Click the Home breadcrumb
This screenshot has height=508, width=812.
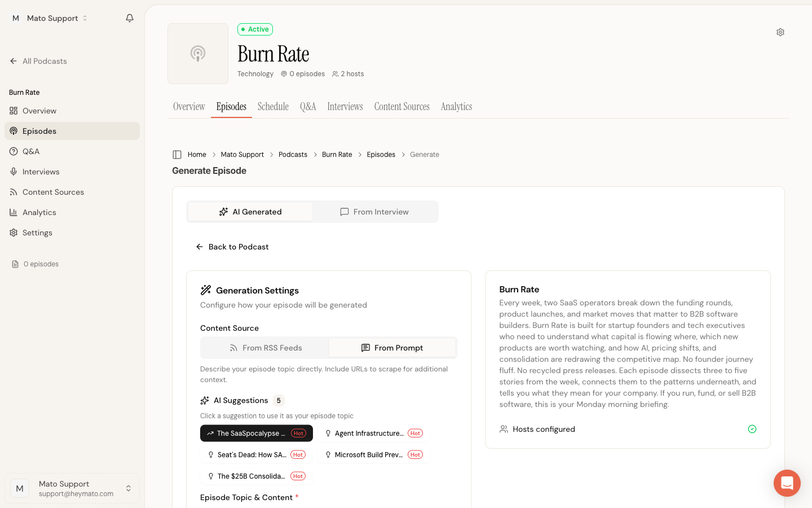(x=197, y=155)
